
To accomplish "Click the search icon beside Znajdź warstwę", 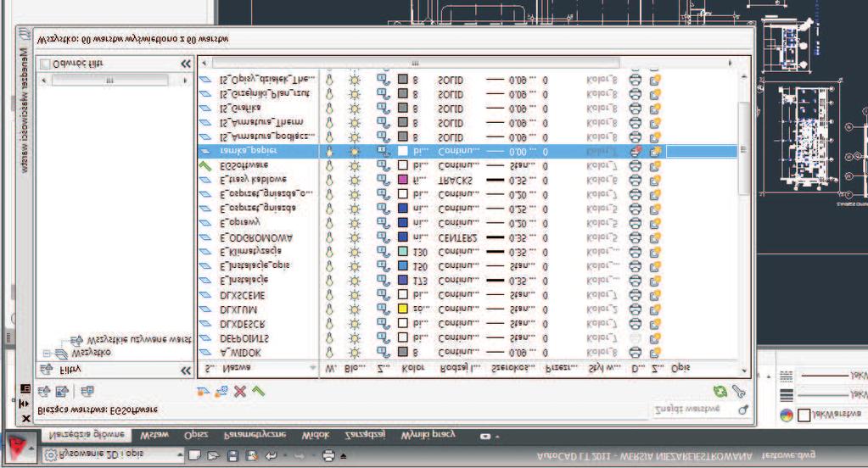I will click(x=743, y=409).
